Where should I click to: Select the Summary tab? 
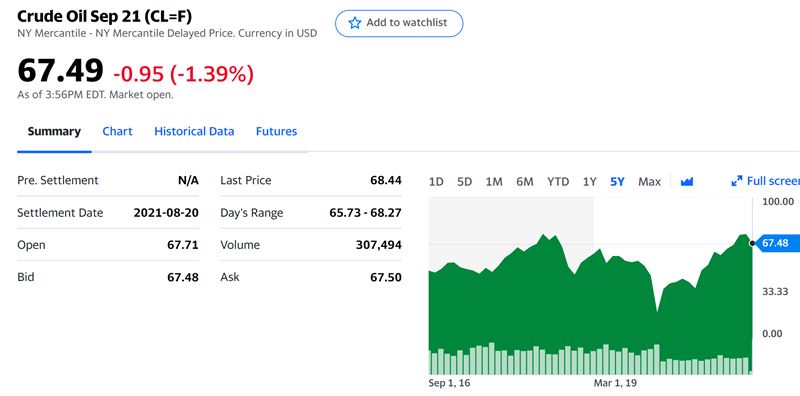click(x=54, y=131)
